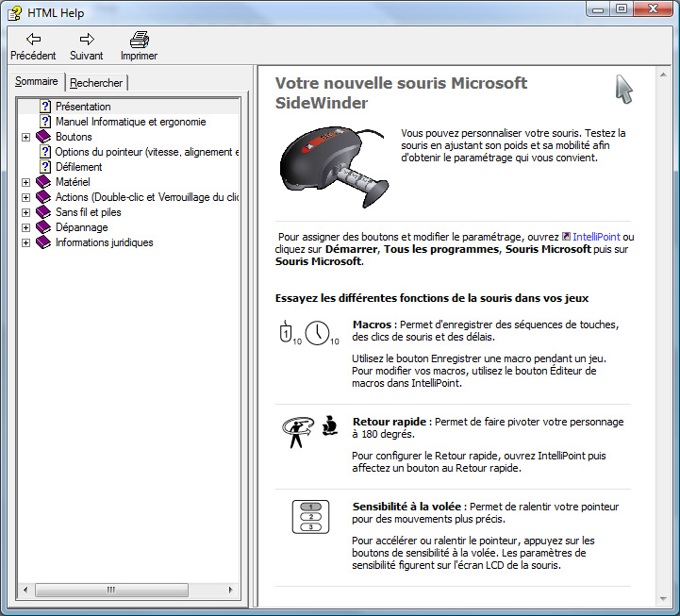Switch to the Rechercher tab
Screen dimensions: 680x616
pos(96,83)
